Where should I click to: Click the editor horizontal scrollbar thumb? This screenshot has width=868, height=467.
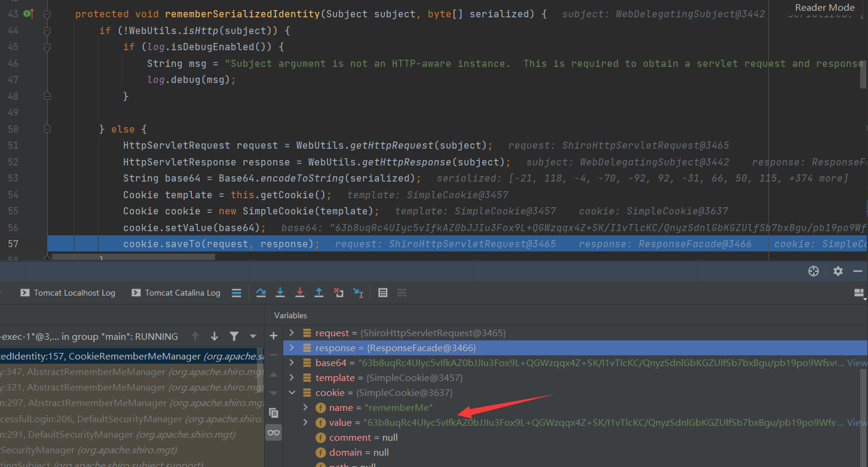133,257
